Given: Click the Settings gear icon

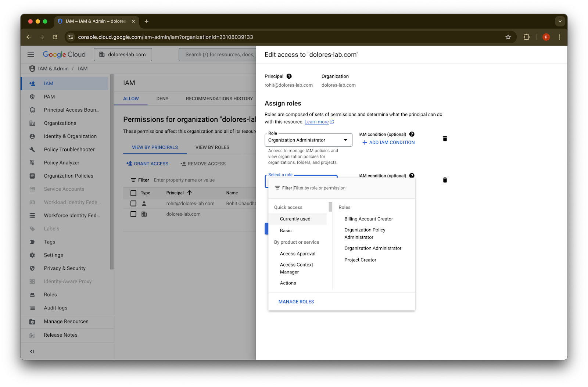Looking at the screenshot, I should tap(32, 255).
